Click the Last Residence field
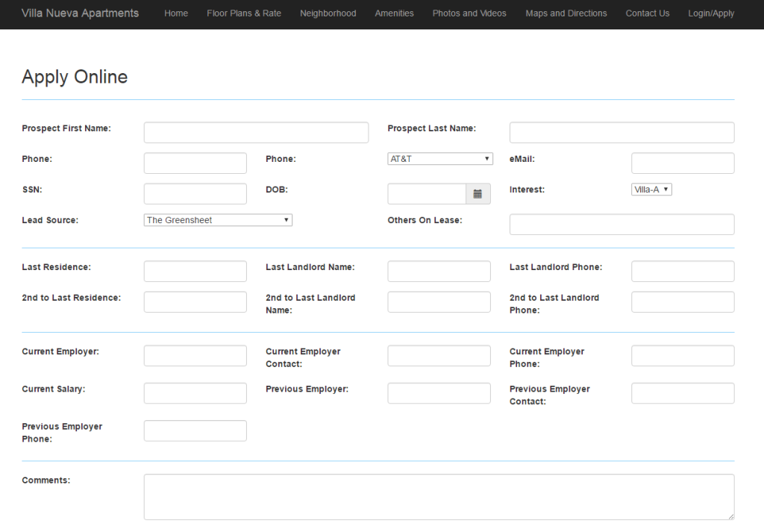764x532 pixels. 195,272
